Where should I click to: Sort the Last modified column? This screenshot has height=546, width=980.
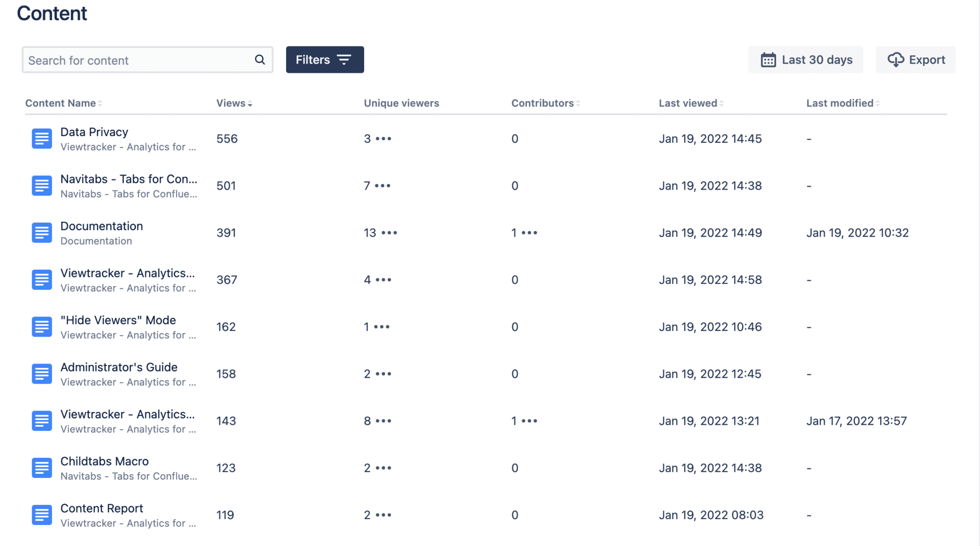[x=879, y=103]
